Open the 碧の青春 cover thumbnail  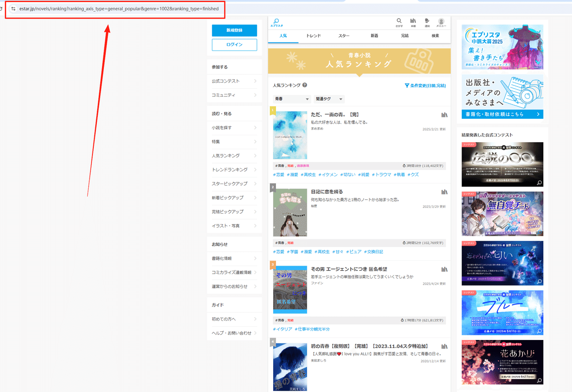coord(290,367)
